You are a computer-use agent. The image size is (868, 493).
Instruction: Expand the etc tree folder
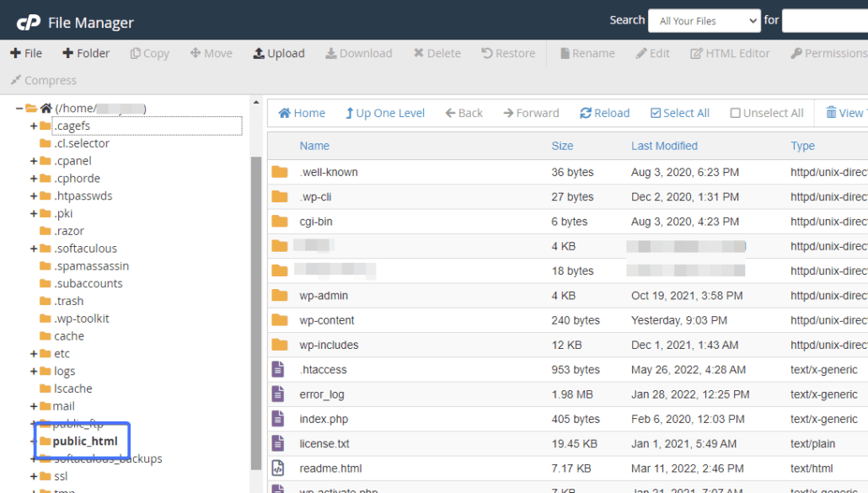point(34,354)
